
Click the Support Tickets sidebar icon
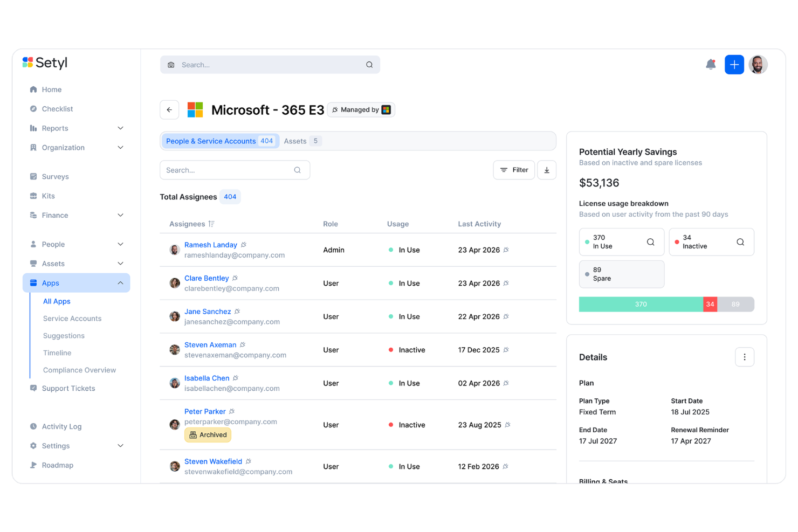coord(33,388)
